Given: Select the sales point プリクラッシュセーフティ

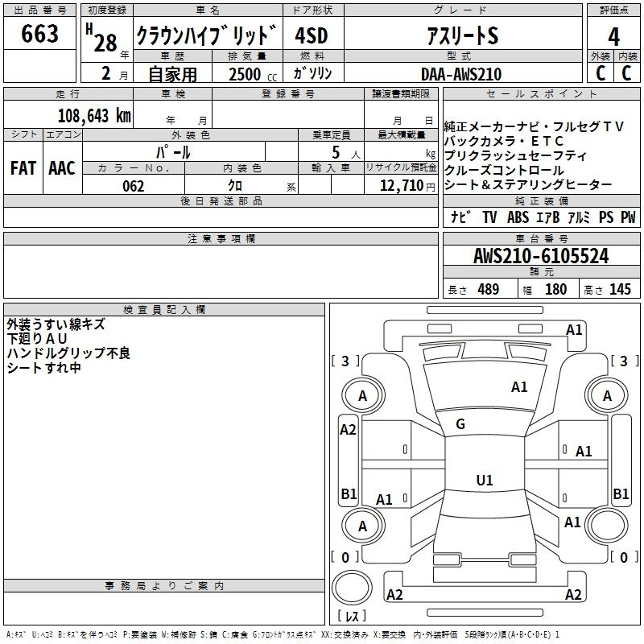Looking at the screenshot, I should coord(516,155).
